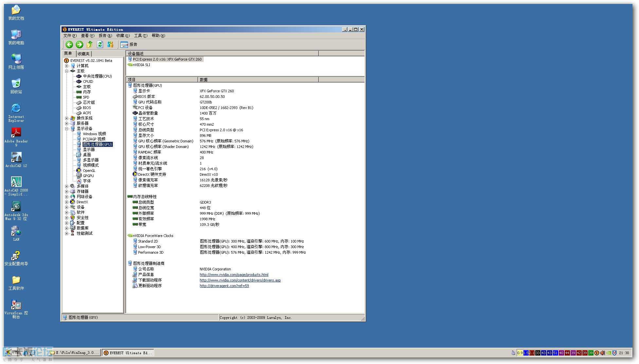The height and width of the screenshot is (364, 639).
Task: Select 字体 in the tree
Action: pos(87,181)
